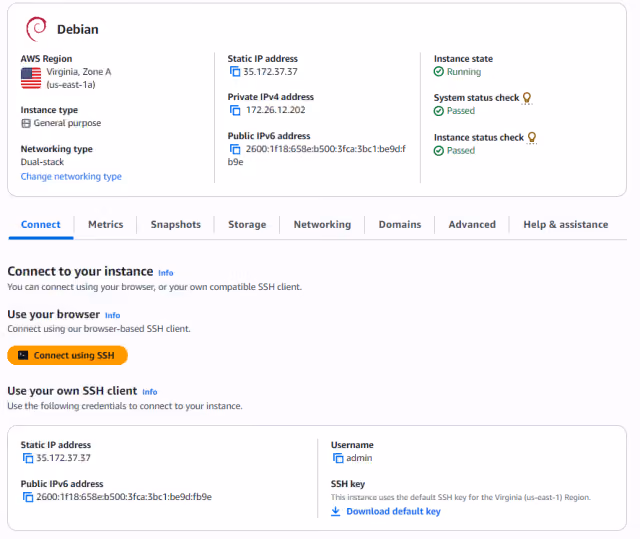Copy the static IP address in the top card

tap(235, 71)
